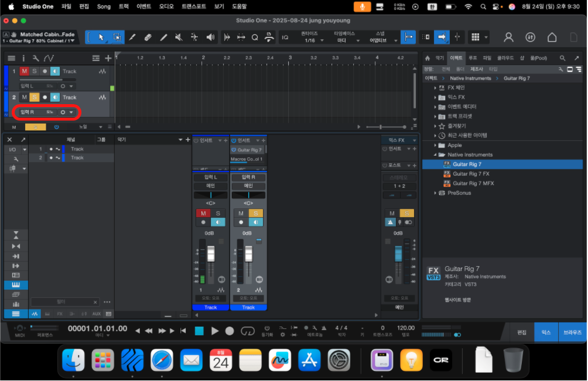The width and height of the screenshot is (588, 381).
Task: Open the Artist profile icon
Action: pyautogui.click(x=508, y=37)
